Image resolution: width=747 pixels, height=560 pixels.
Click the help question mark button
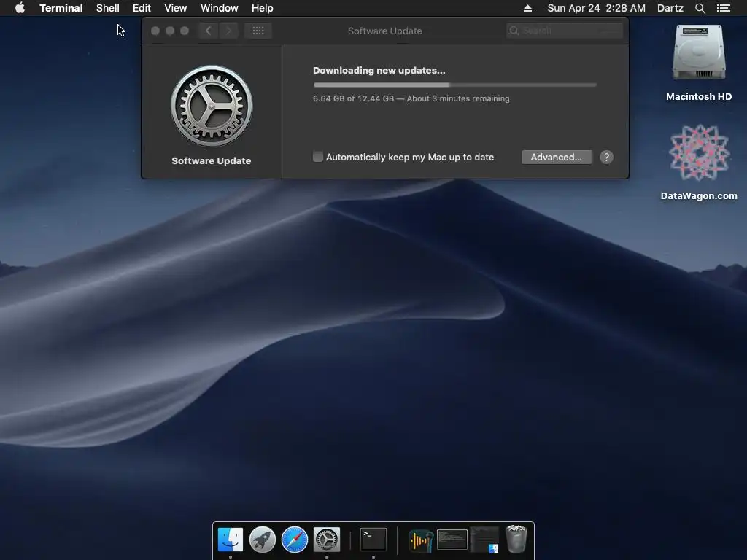pyautogui.click(x=606, y=157)
